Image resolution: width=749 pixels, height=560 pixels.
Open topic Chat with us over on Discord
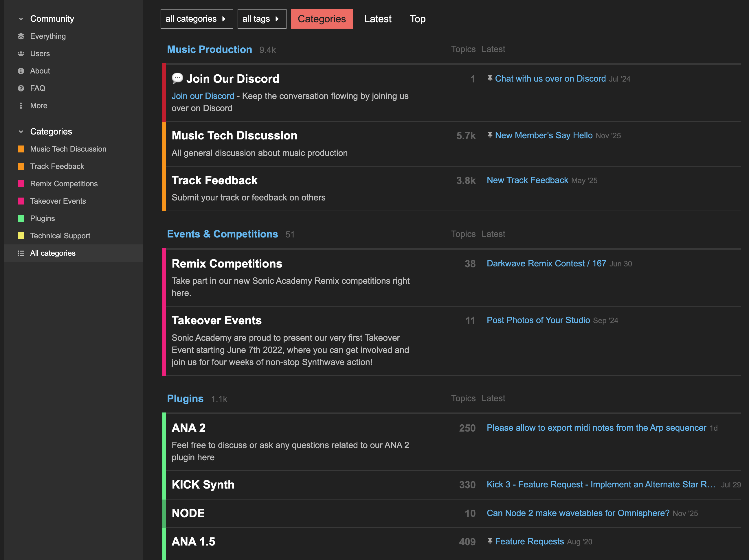tap(550, 78)
